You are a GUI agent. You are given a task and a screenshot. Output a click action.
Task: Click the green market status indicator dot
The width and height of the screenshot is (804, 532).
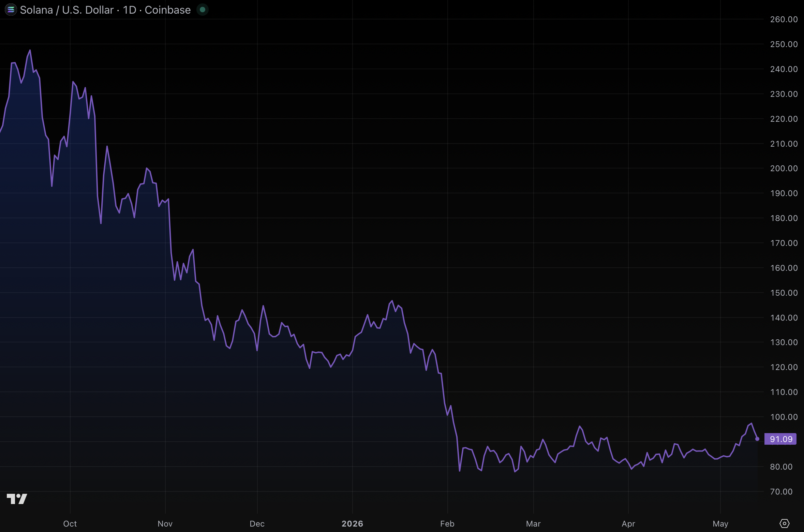tap(203, 10)
